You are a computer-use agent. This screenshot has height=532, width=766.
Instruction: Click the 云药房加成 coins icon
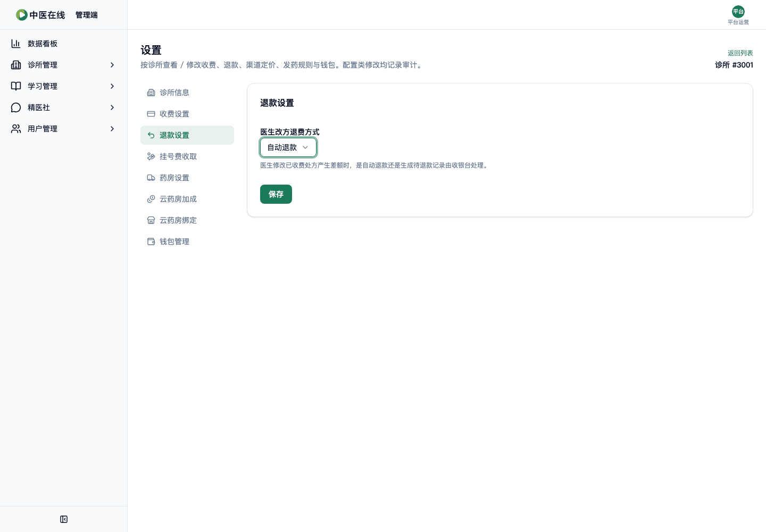151,199
